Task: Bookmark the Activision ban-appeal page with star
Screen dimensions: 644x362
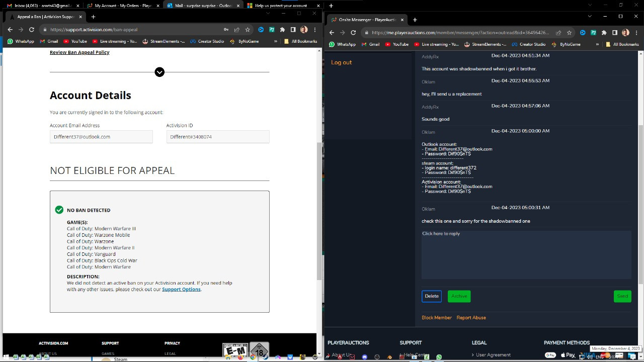Action: (x=248, y=30)
